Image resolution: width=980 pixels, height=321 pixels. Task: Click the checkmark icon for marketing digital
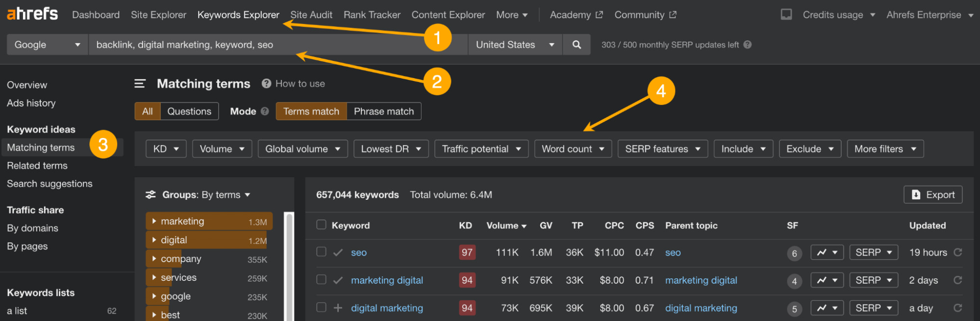[338, 280]
